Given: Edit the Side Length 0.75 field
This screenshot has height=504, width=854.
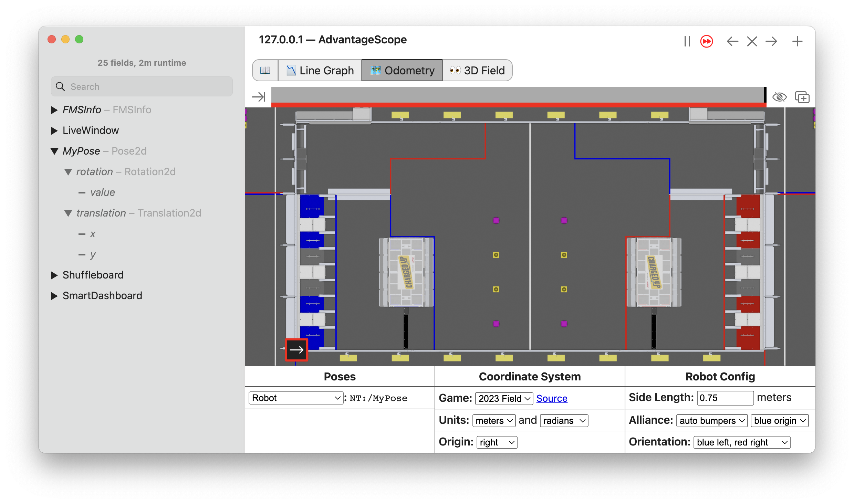Looking at the screenshot, I should coord(725,398).
